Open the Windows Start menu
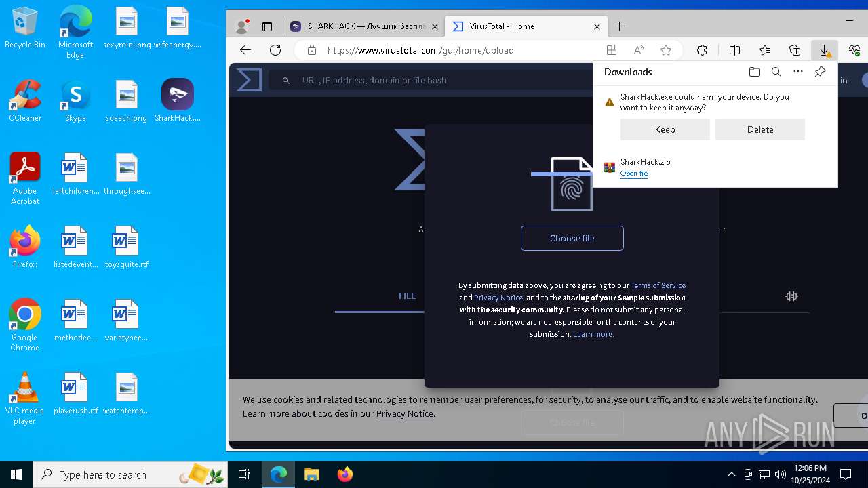Viewport: 868px width, 488px height. click(x=16, y=474)
